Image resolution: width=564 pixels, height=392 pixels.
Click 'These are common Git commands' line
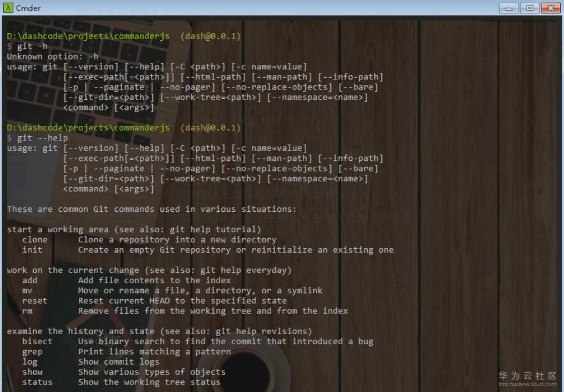(151, 209)
